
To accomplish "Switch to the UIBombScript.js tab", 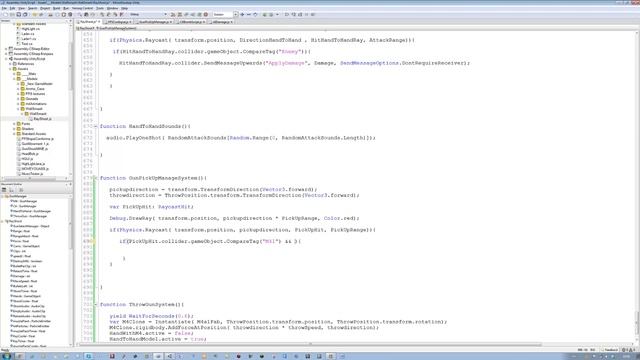I will pyautogui.click(x=191, y=22).
